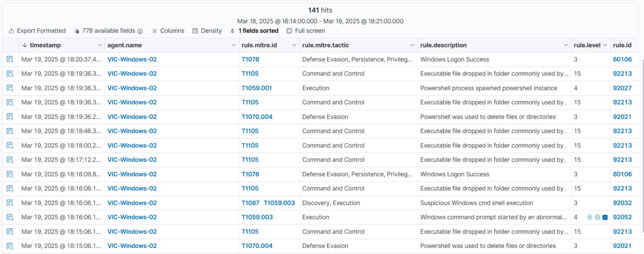Filter for the value 92052

coord(589,217)
